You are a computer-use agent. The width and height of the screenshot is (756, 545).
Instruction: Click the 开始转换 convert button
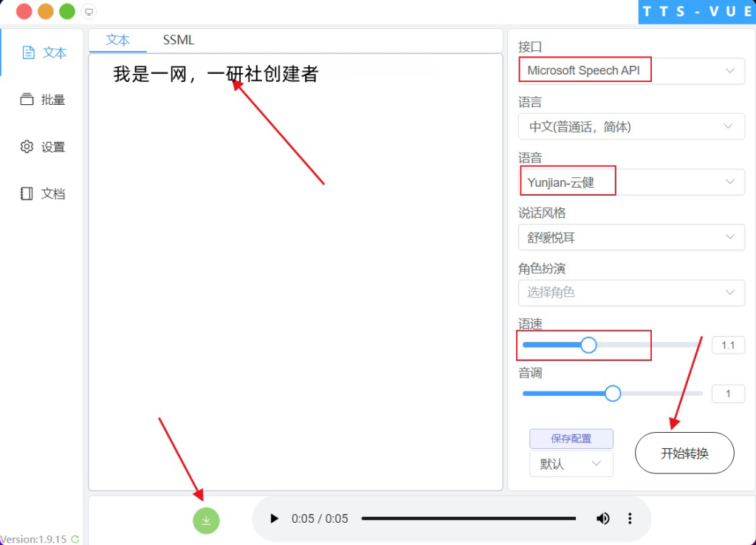pos(684,453)
